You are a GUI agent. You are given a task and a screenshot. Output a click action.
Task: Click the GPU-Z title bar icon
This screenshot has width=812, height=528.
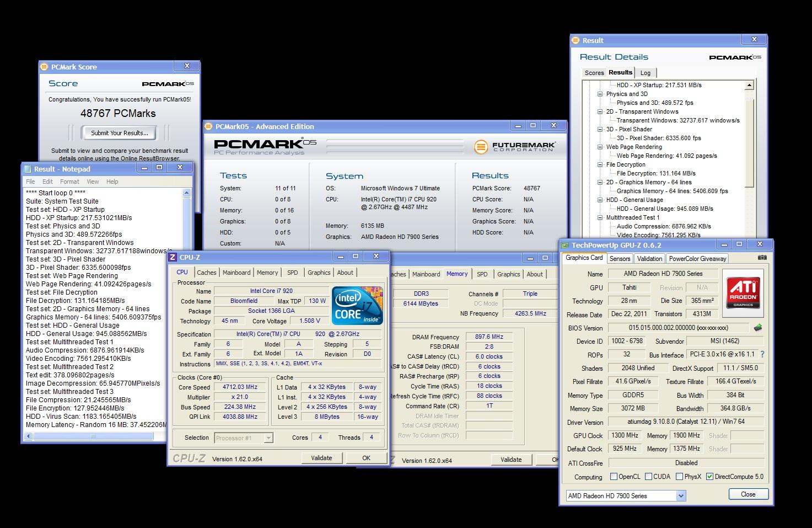565,245
